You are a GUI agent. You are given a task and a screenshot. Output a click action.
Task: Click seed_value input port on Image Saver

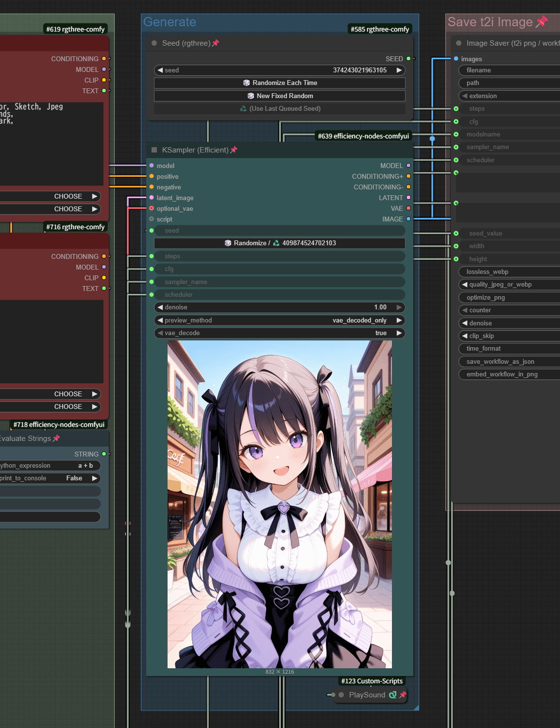[x=456, y=234]
